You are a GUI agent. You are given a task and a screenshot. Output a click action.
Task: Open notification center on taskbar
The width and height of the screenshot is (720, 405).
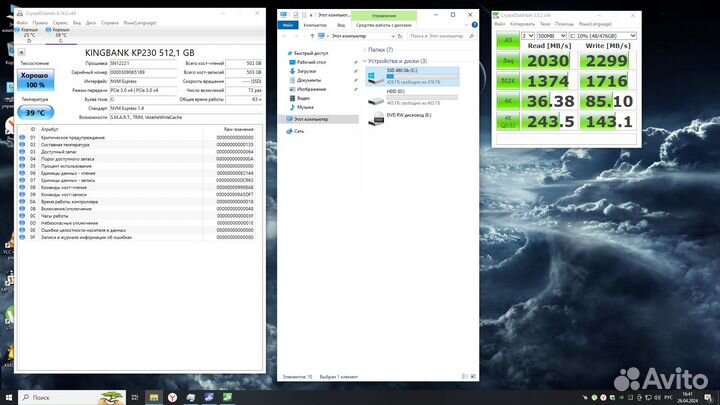(x=708, y=398)
